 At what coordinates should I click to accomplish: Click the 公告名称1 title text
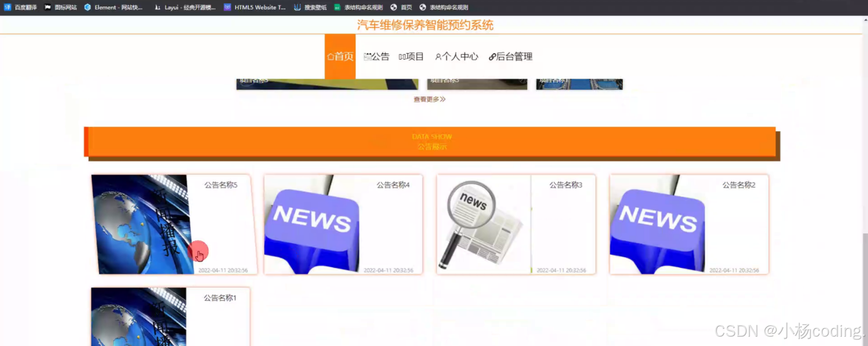[x=220, y=298]
